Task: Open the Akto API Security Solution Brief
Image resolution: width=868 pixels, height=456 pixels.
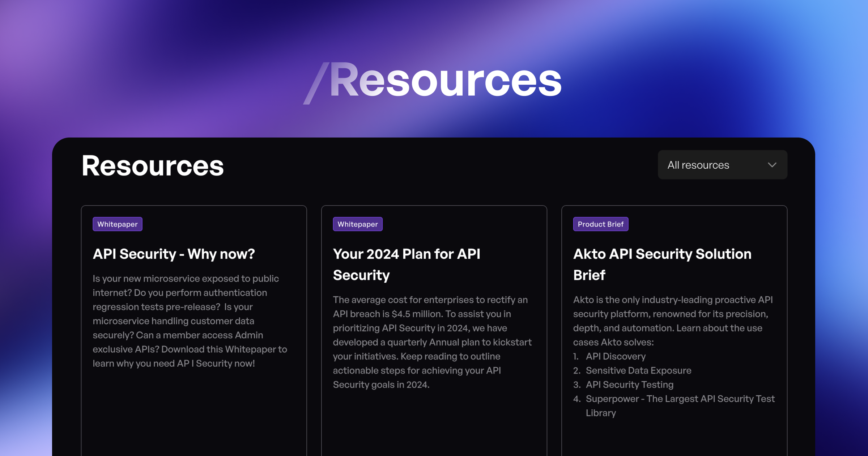Action: (663, 264)
